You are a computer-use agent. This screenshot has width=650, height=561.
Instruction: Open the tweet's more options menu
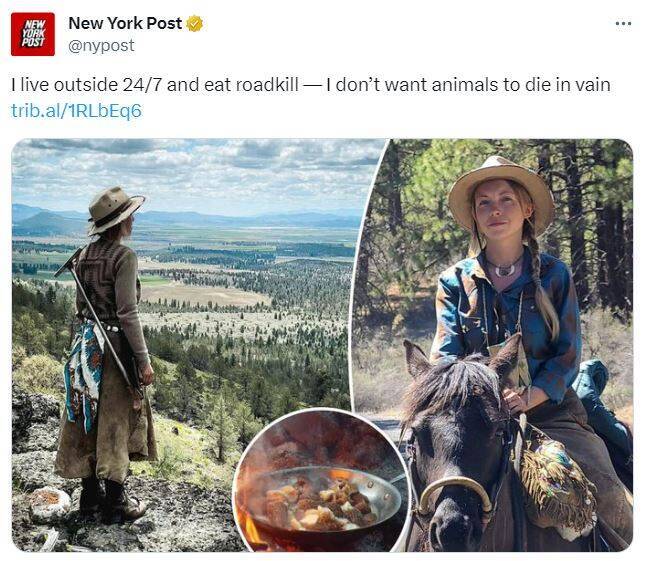click(623, 24)
